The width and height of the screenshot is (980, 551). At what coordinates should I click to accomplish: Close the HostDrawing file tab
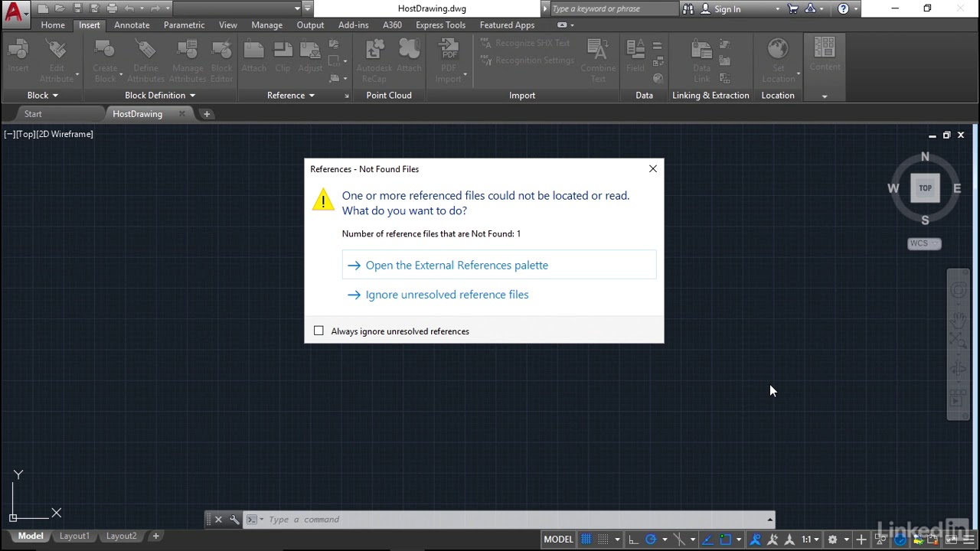point(181,114)
